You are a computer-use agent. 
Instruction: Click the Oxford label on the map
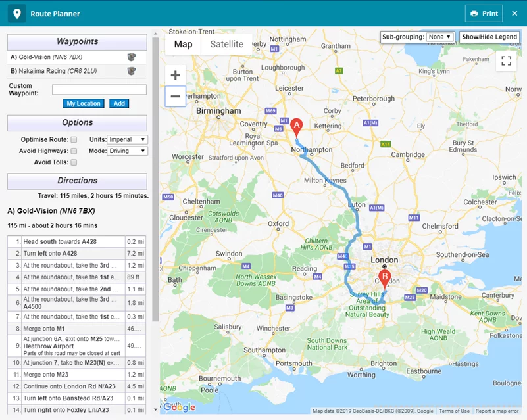click(278, 223)
